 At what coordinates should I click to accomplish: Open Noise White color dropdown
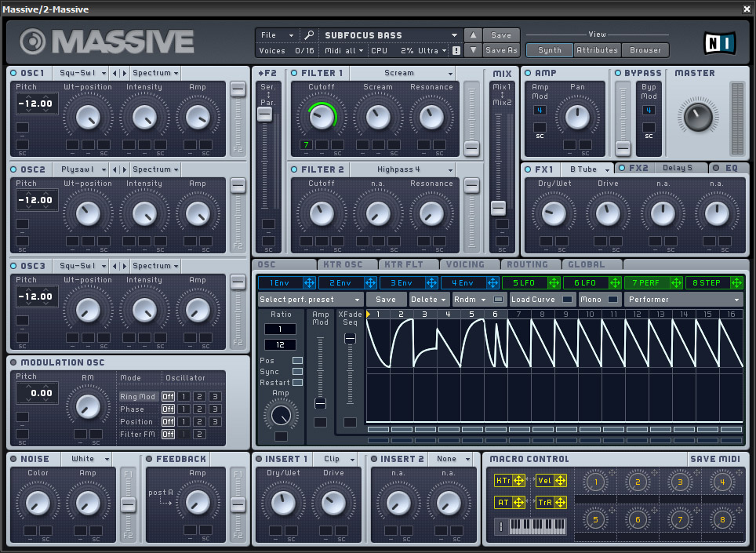point(87,459)
